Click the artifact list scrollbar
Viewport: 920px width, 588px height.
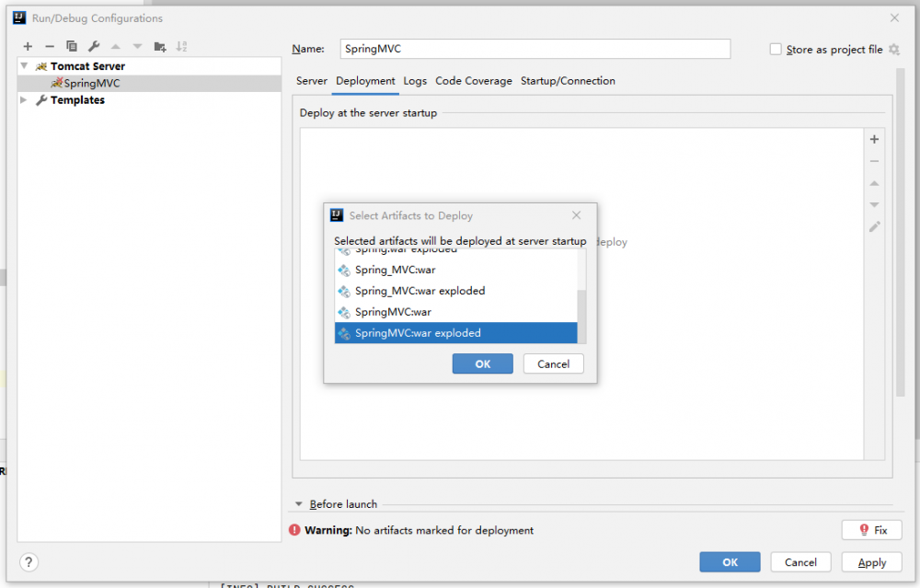click(582, 316)
